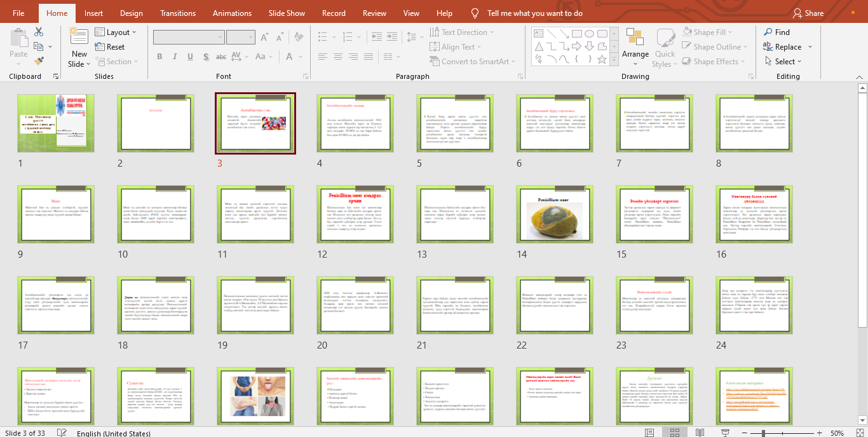Switch to the Slide Show tab
Screen dimensions: 868x437
(x=287, y=13)
